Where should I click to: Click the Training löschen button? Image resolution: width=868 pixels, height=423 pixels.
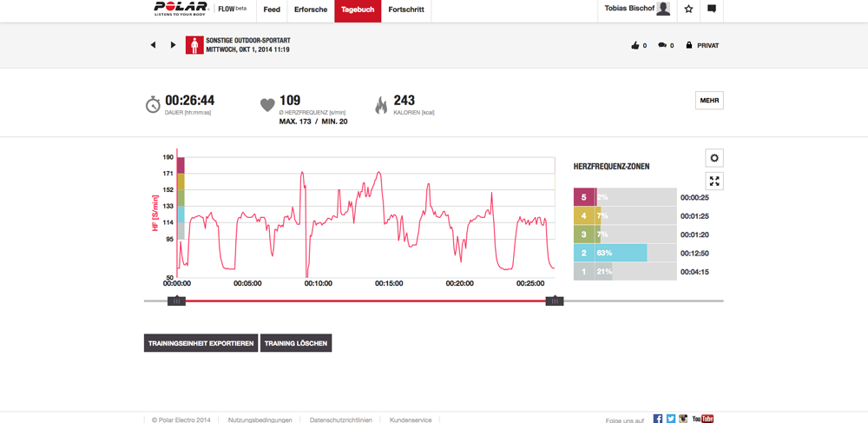(296, 343)
